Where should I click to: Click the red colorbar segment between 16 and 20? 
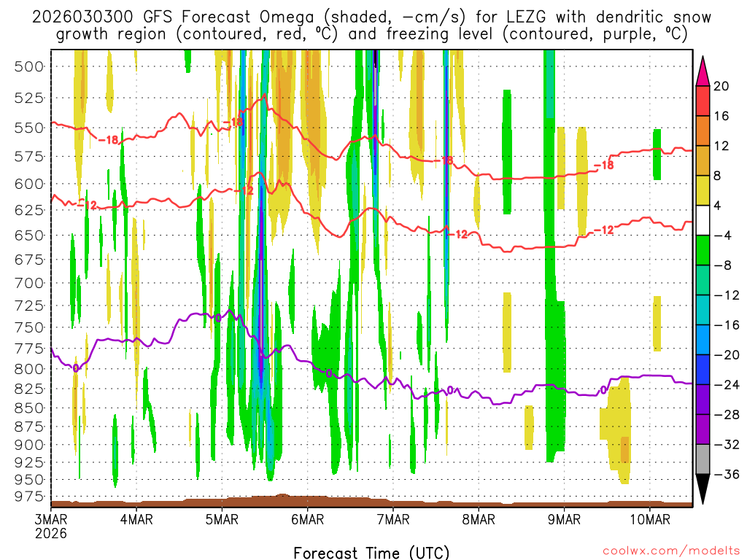click(703, 101)
